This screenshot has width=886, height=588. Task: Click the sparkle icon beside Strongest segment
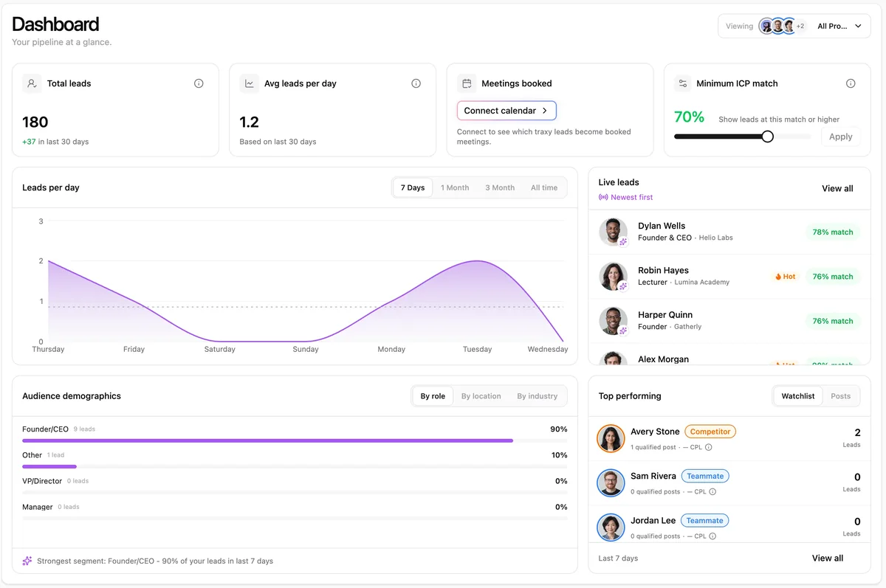click(27, 561)
